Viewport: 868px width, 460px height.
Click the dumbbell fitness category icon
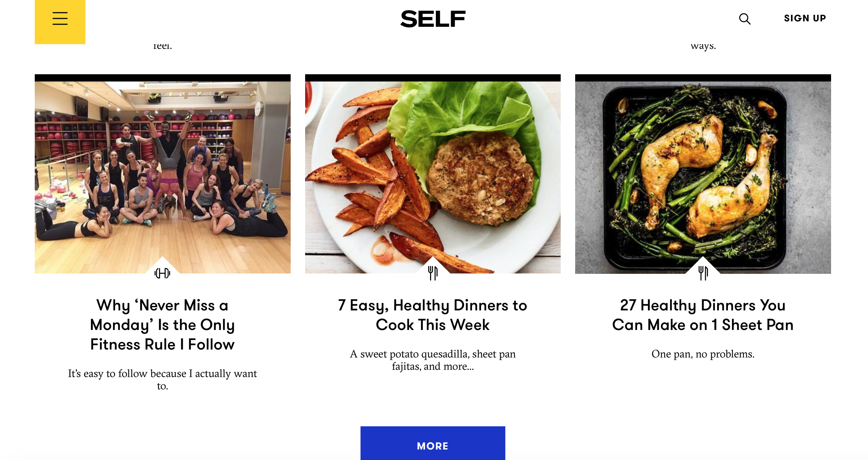162,273
